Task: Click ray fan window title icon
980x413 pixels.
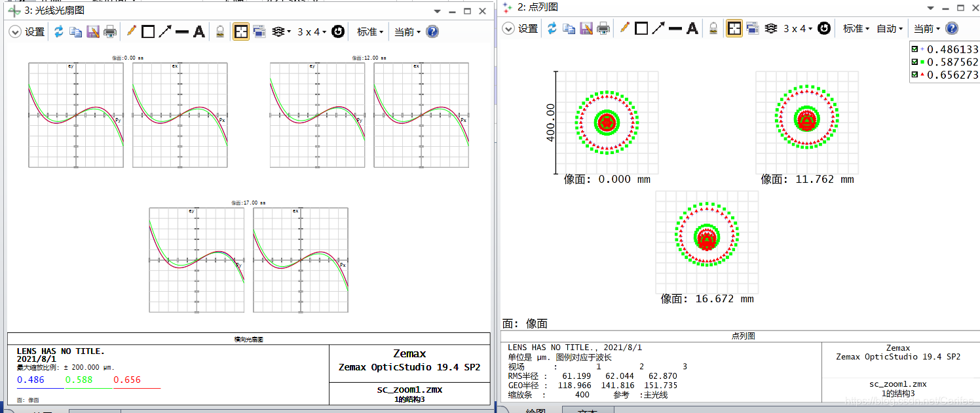Action: (x=14, y=11)
